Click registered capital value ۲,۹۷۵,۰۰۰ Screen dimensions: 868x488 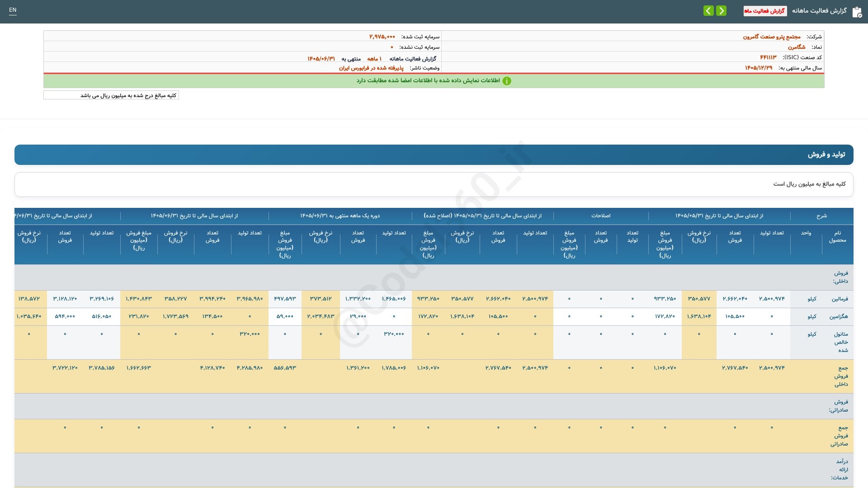[382, 37]
